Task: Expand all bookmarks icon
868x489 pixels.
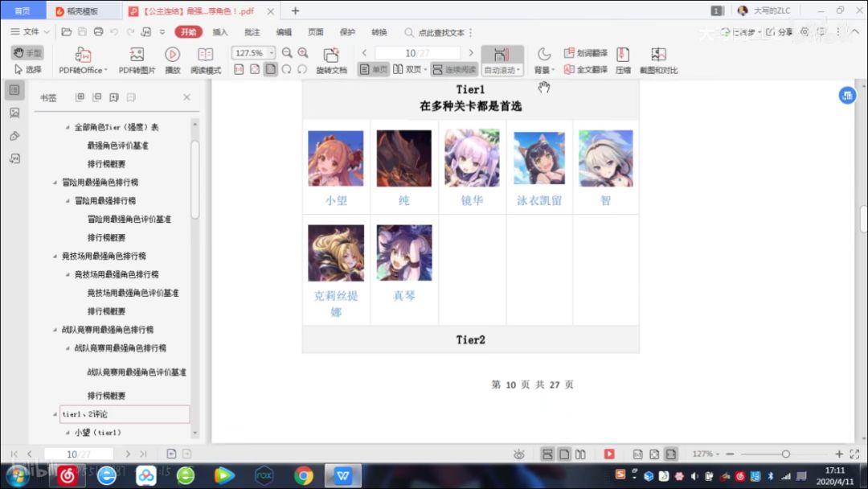Action: pos(80,97)
